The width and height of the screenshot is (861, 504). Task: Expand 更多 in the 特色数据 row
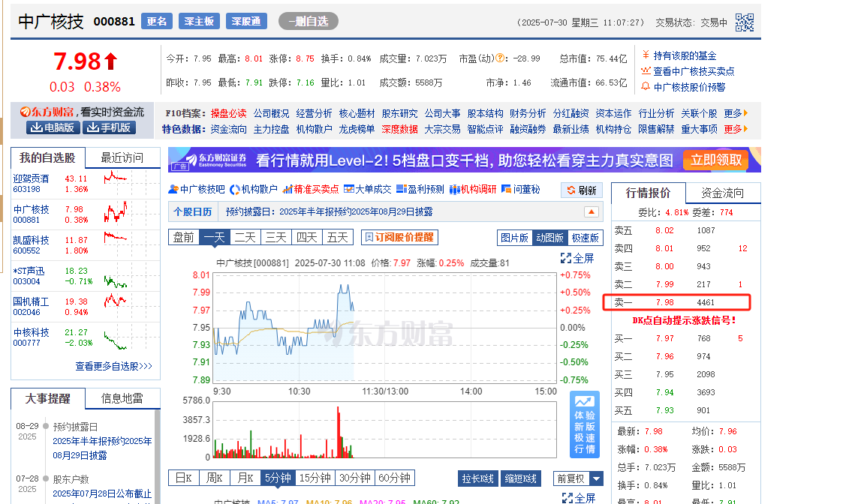coord(736,130)
